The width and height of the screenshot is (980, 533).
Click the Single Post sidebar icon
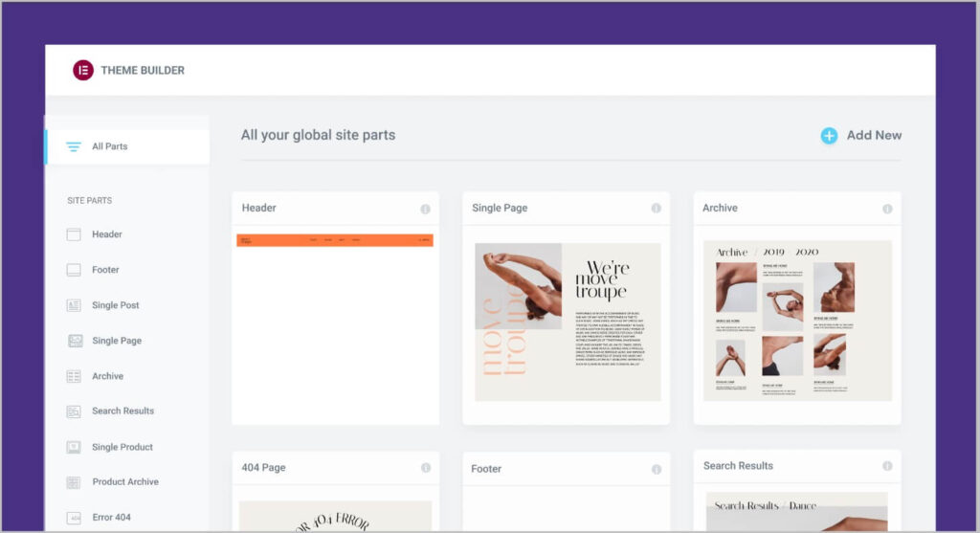click(74, 305)
